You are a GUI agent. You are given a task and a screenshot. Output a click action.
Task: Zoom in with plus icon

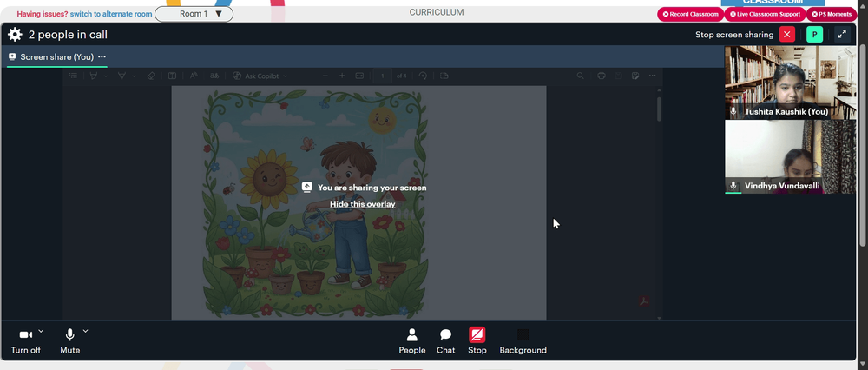[x=342, y=76]
